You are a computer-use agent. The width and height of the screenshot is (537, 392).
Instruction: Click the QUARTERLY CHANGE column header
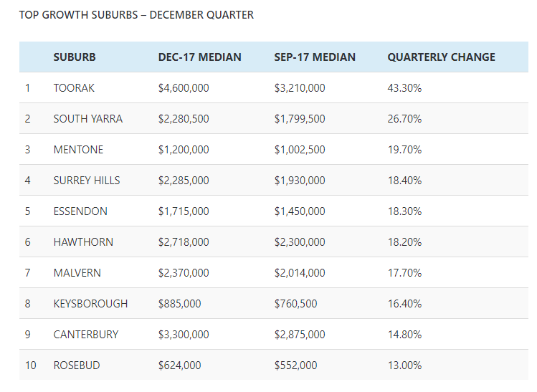point(441,57)
